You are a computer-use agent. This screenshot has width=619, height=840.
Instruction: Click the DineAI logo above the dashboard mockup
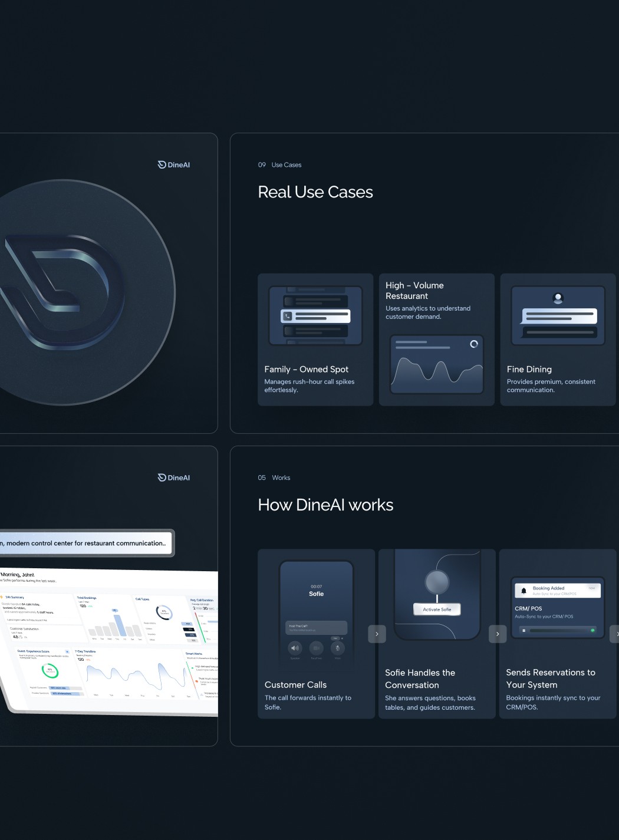click(x=174, y=478)
